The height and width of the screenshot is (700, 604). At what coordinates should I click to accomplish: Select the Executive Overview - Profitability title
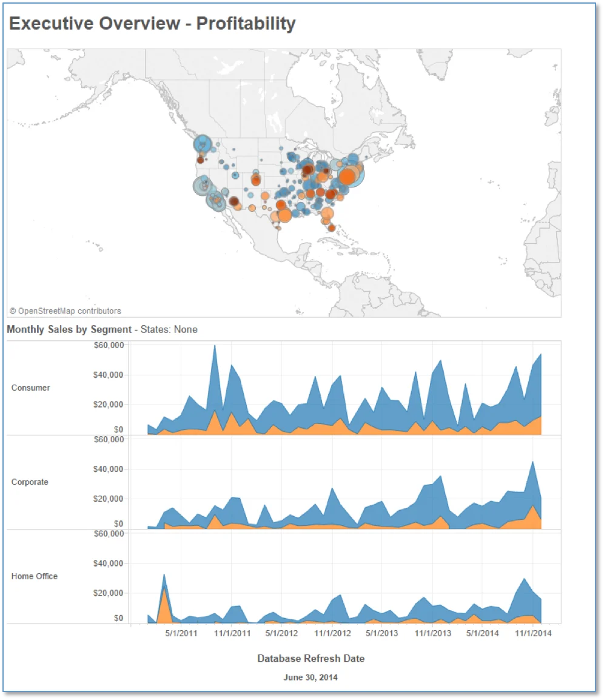pyautogui.click(x=152, y=24)
